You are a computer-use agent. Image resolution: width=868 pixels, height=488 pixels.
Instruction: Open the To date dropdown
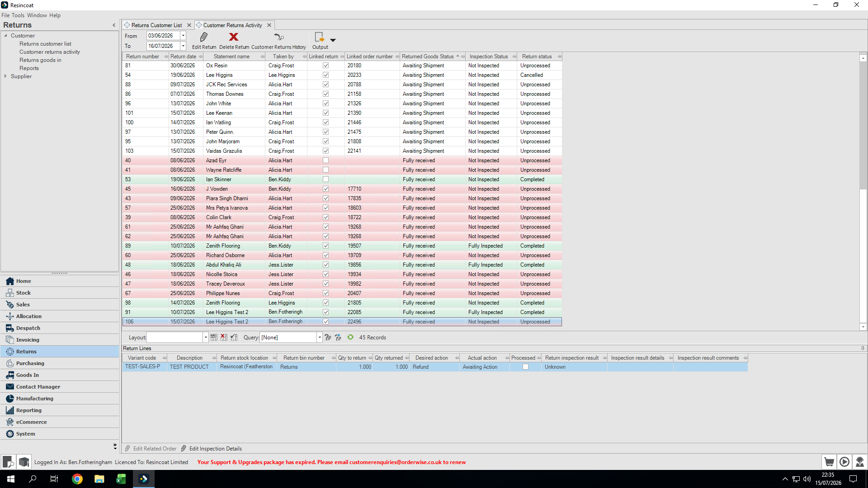click(183, 46)
